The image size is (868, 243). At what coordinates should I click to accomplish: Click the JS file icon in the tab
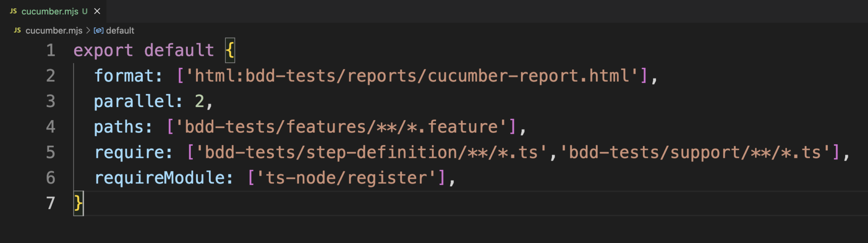13,11
